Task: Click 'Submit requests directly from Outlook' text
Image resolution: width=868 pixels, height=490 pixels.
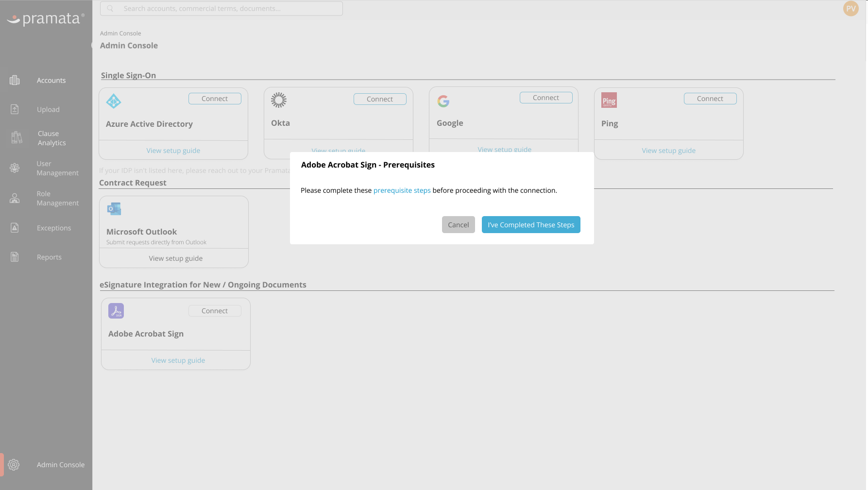Action: tap(156, 242)
